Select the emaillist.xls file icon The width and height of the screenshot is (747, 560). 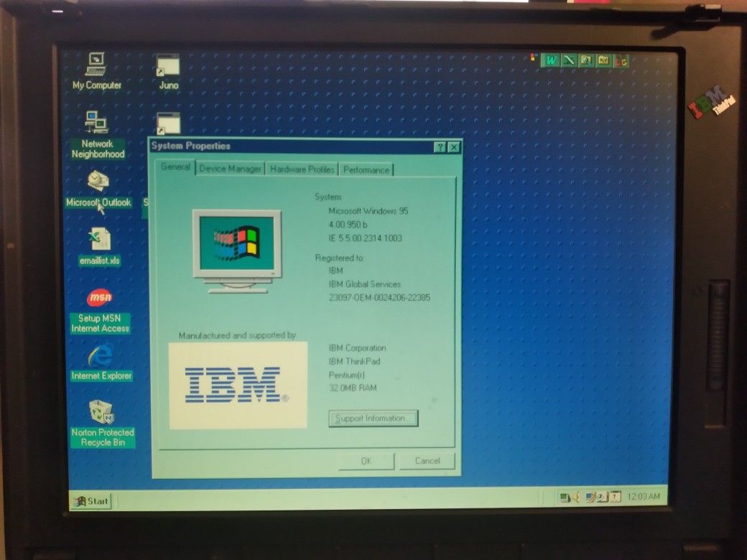[100, 247]
